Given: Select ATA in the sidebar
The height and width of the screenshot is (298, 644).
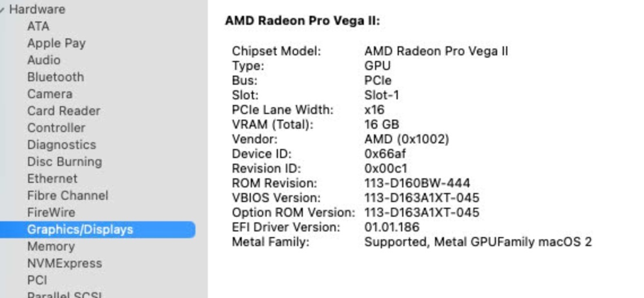Looking at the screenshot, I should click(38, 27).
